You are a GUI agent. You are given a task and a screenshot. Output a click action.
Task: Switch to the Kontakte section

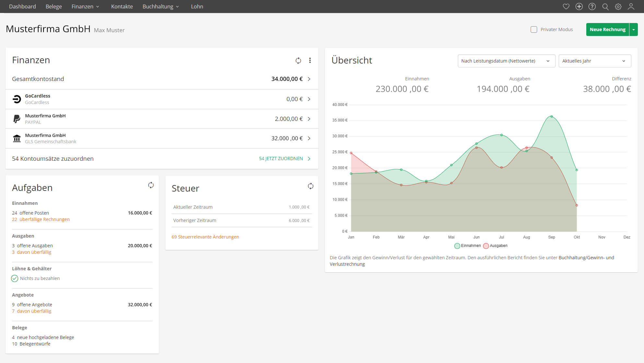(122, 6)
